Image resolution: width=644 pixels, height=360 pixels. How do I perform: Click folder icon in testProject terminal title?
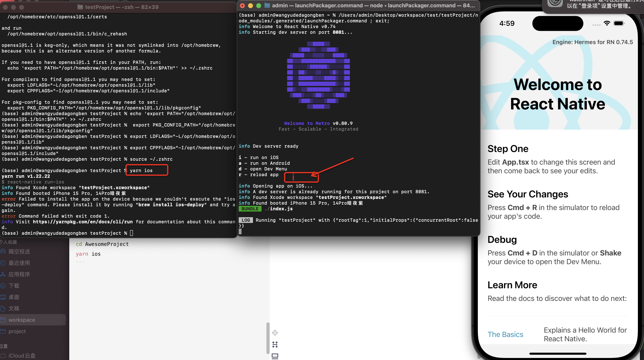(x=80, y=7)
